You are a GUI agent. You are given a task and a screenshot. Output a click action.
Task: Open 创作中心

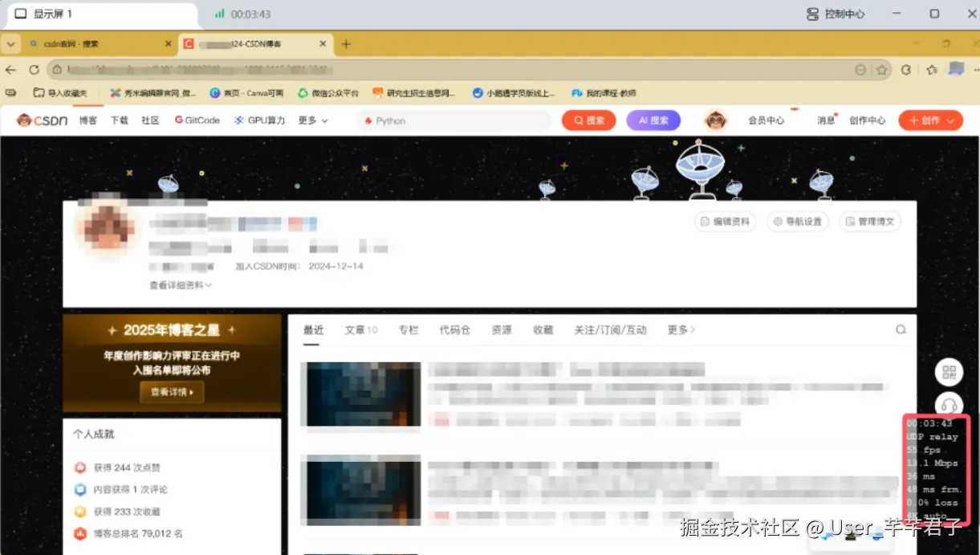coord(867,120)
